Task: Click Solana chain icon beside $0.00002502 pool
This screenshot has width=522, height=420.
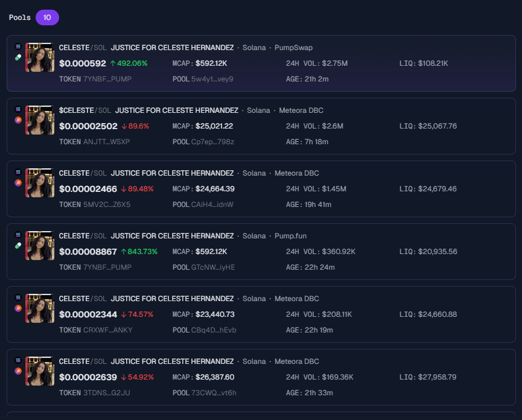Action: click(18, 109)
